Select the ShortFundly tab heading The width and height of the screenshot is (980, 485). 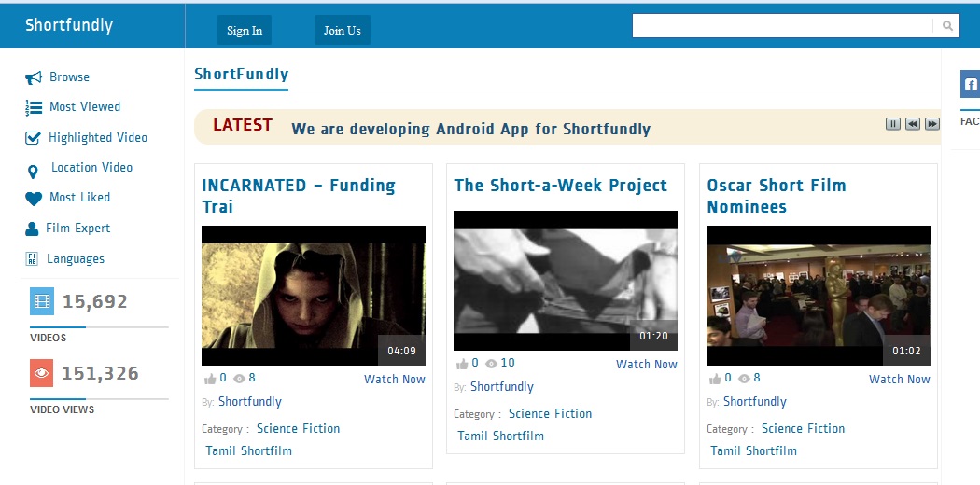(241, 75)
